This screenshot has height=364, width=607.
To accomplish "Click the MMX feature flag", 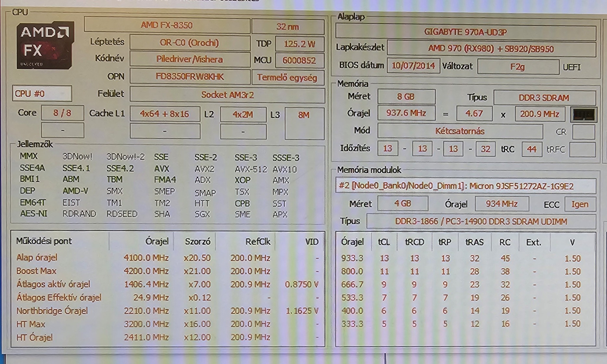I will (29, 156).
